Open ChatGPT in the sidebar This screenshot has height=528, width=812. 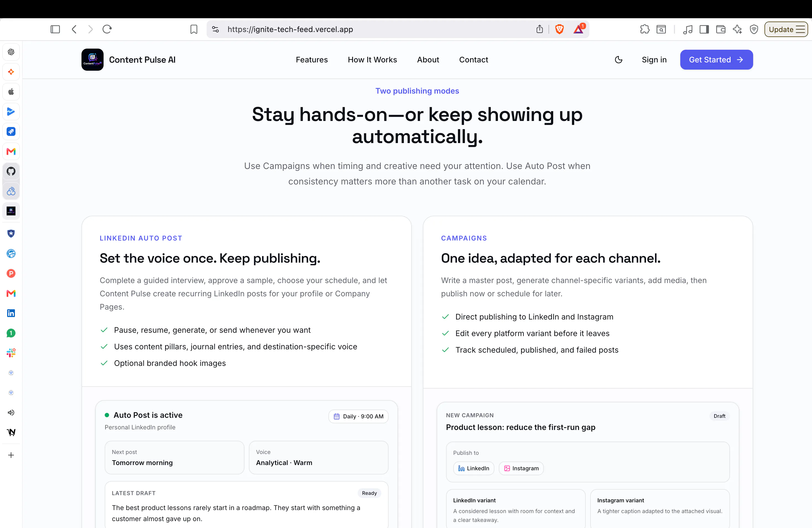[11, 52]
